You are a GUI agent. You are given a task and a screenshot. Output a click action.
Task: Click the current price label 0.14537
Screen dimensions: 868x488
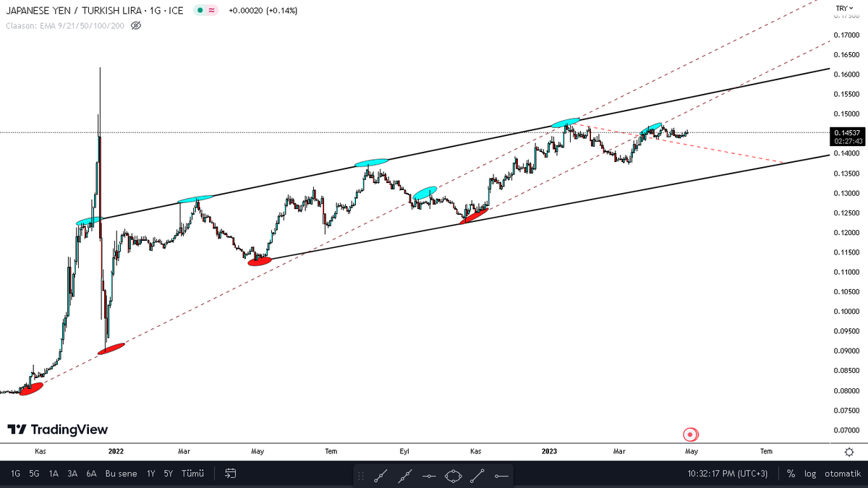tap(846, 132)
